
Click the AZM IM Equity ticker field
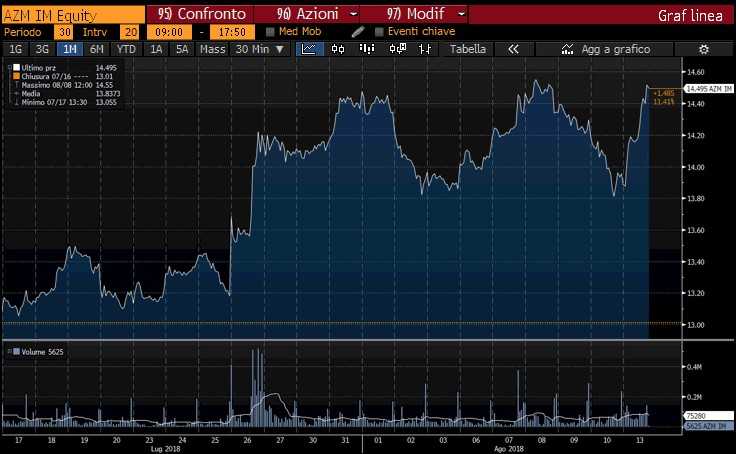73,15
